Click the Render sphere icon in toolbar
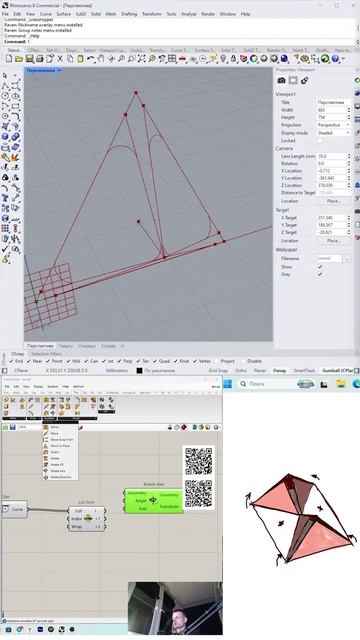360x640 pixels. click(284, 59)
